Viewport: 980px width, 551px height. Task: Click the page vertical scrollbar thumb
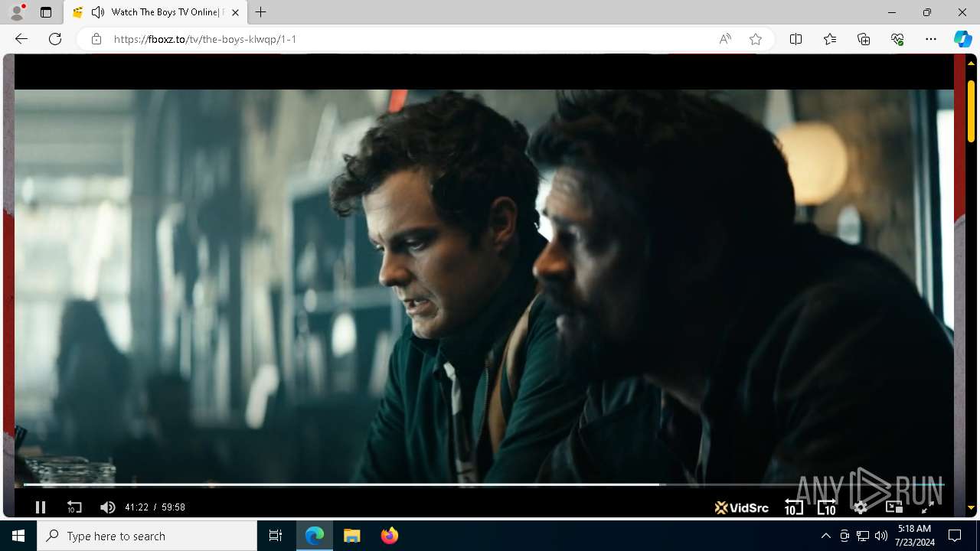coord(971,111)
